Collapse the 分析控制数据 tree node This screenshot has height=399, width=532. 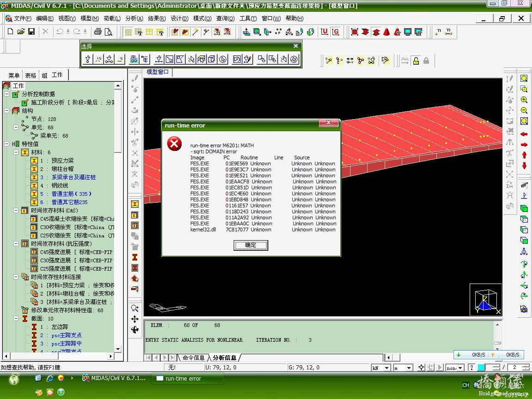coord(6,94)
